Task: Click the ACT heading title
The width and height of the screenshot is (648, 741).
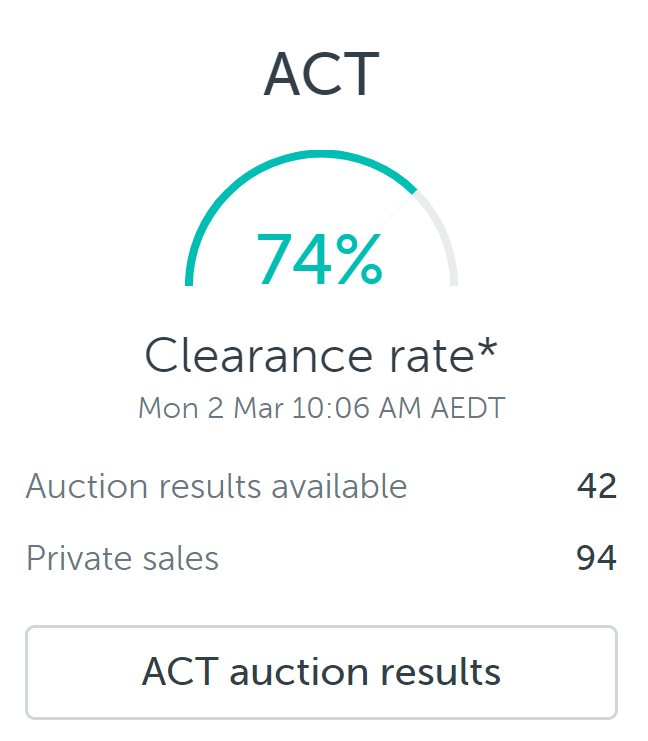Action: pyautogui.click(x=321, y=74)
